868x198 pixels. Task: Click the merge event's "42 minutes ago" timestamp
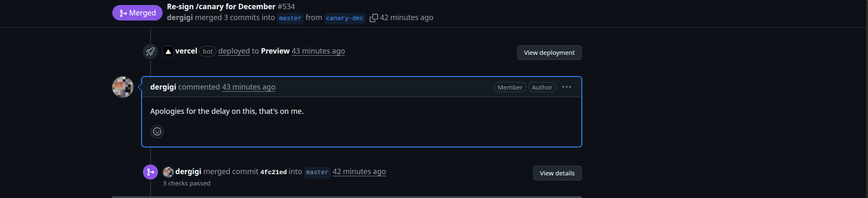pos(359,172)
